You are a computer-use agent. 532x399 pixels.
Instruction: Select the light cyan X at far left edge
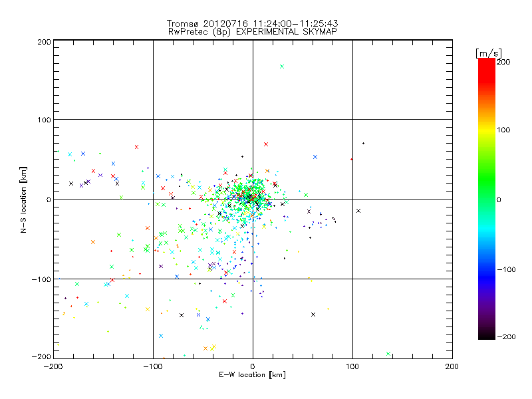pyautogui.click(x=70, y=155)
